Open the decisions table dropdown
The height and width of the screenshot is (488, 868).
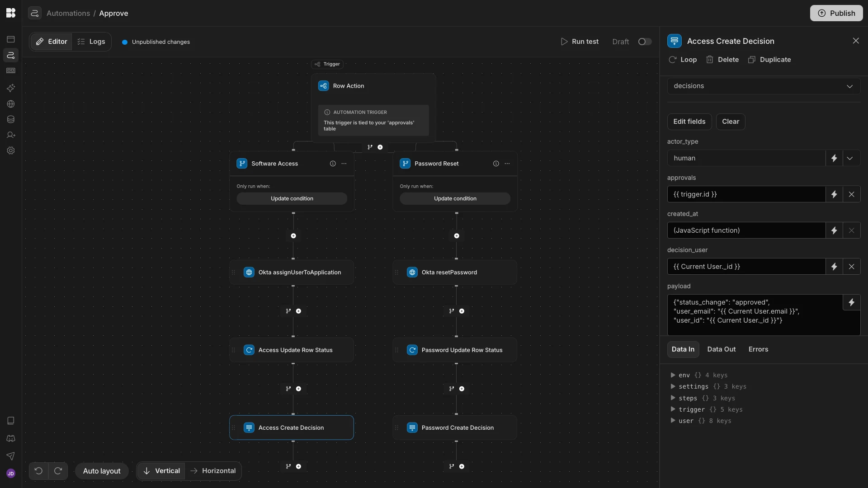coord(763,86)
